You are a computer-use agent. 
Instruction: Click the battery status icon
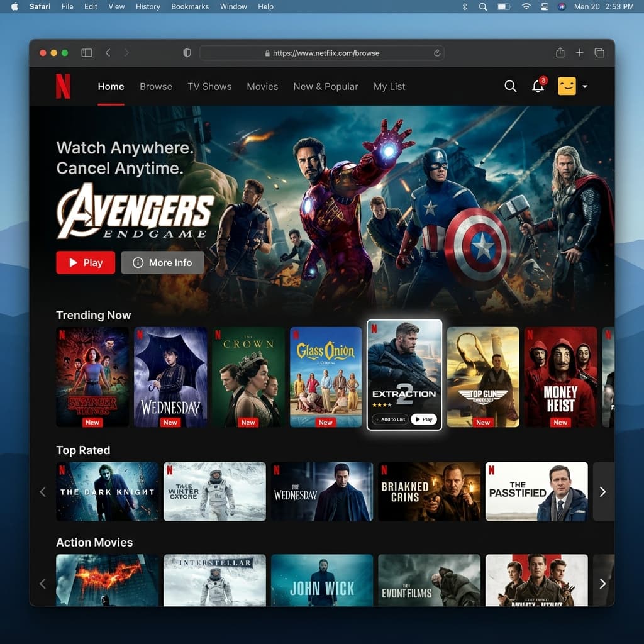(x=504, y=6)
